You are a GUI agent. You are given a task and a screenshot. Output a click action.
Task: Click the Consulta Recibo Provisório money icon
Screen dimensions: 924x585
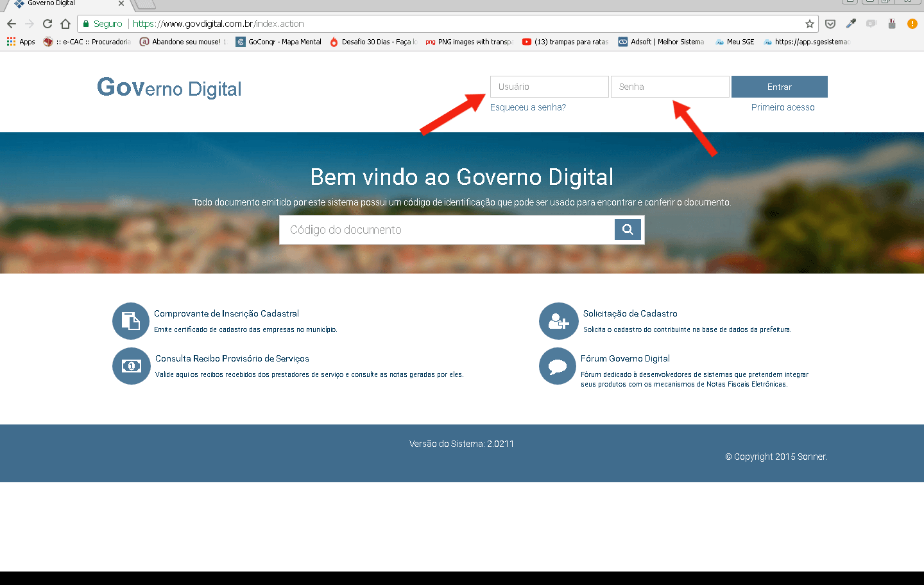[x=131, y=366]
